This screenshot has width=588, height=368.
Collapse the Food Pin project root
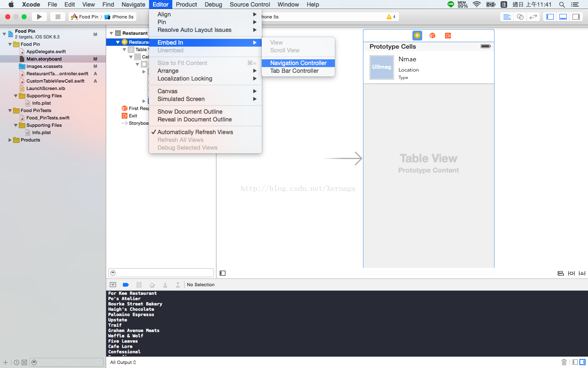(x=4, y=34)
